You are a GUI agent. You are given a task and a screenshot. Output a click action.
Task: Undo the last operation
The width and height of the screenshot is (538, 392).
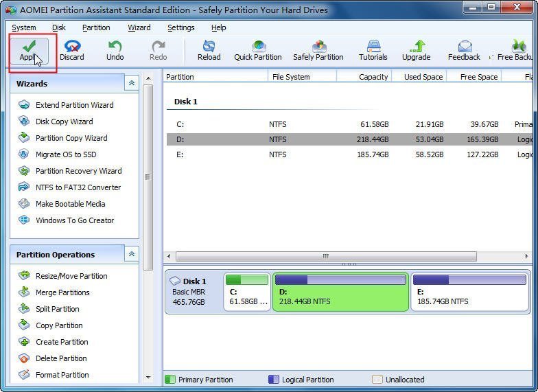pyautogui.click(x=115, y=51)
